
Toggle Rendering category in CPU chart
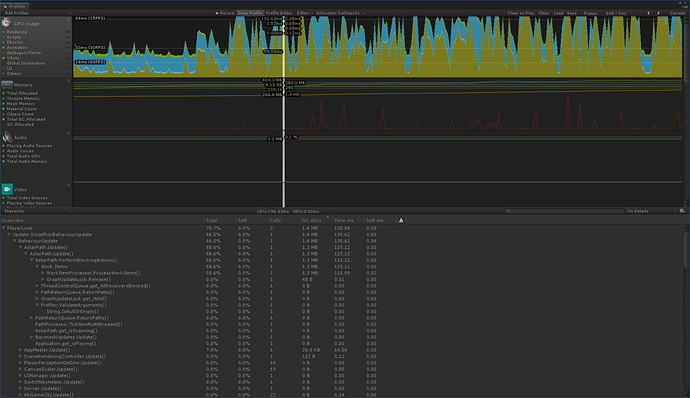(17, 32)
